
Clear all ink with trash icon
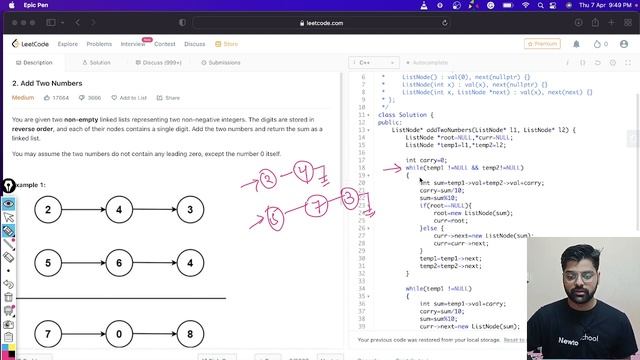pos(9,297)
